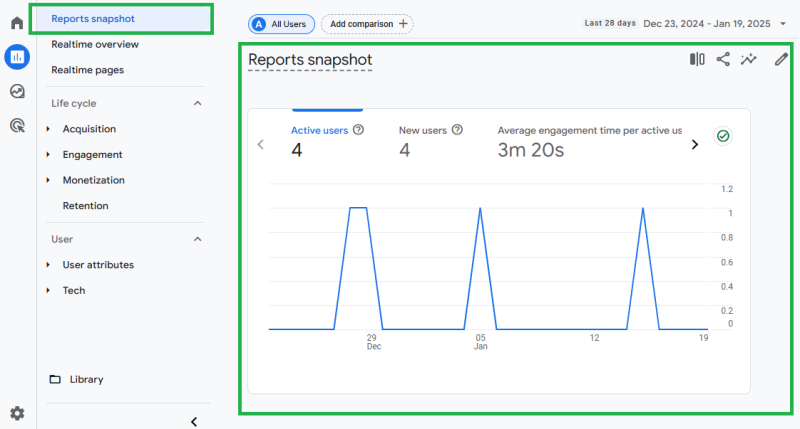Expand the Tech tree item
This screenshot has width=800, height=429.
[x=48, y=290]
